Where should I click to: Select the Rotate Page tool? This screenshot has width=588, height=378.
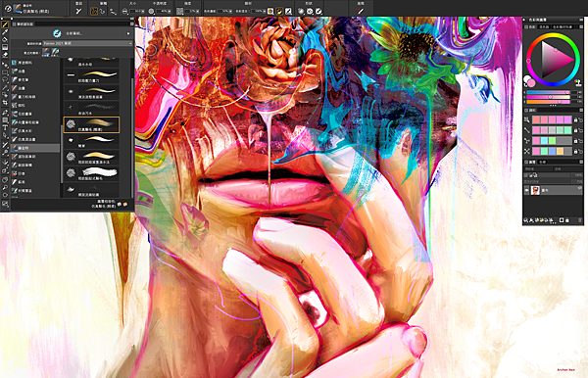point(5,195)
